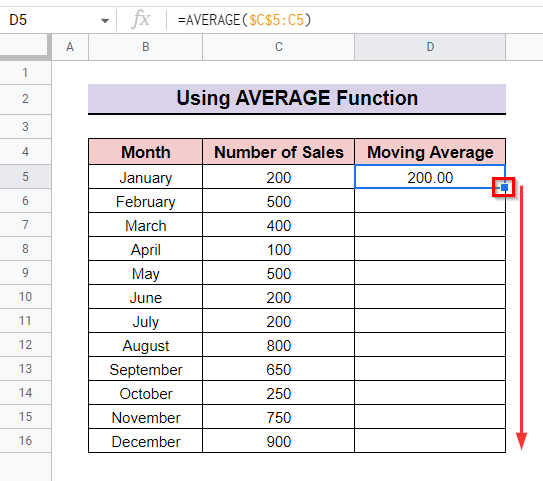The image size is (543, 481).
Task: Select row 6 header
Action: [x=25, y=201]
